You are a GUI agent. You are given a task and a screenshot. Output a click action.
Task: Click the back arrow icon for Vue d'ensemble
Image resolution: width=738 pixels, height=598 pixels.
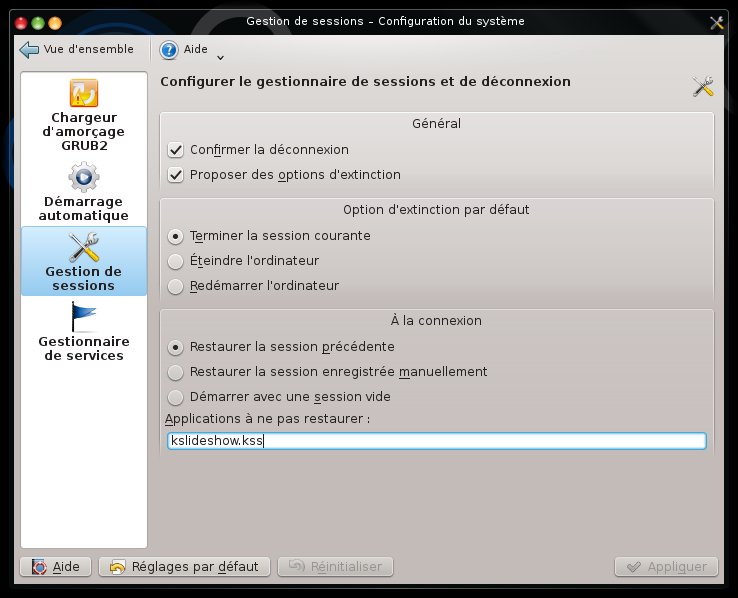pos(29,49)
